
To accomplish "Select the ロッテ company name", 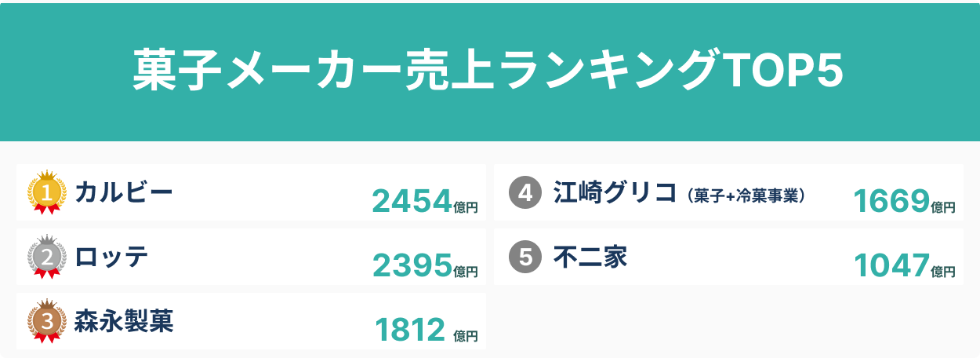I will tap(111, 256).
